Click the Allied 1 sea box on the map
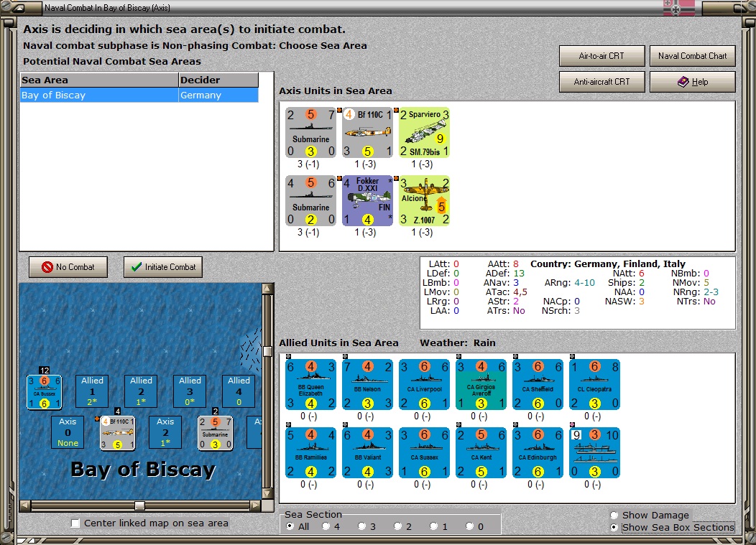 click(x=92, y=391)
